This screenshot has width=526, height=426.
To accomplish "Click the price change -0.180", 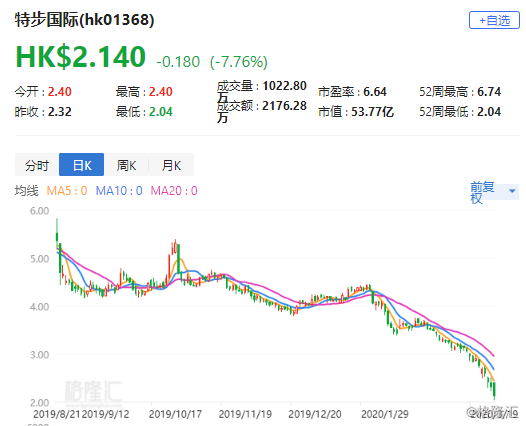I will pyautogui.click(x=178, y=62).
